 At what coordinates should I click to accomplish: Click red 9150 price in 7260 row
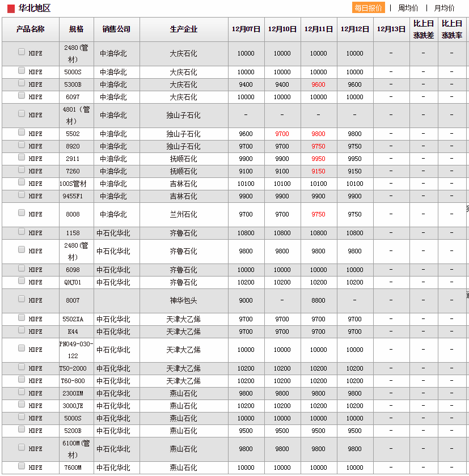[318, 171]
